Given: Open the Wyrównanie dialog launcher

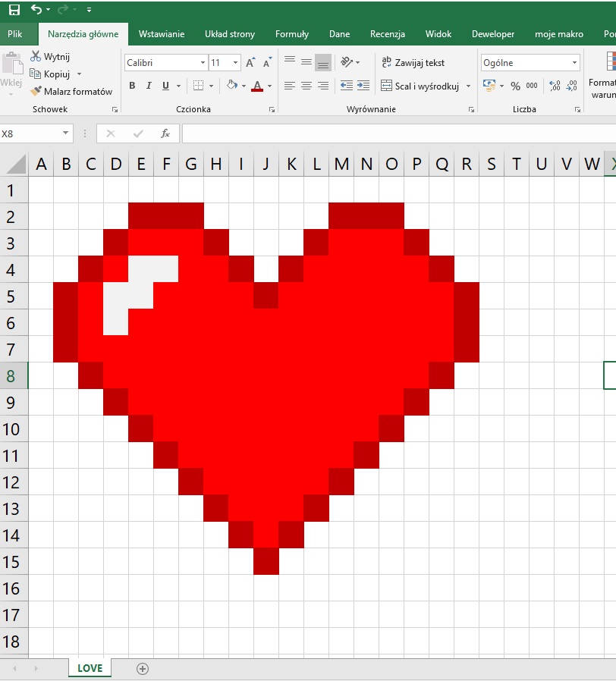Looking at the screenshot, I should coord(471,110).
